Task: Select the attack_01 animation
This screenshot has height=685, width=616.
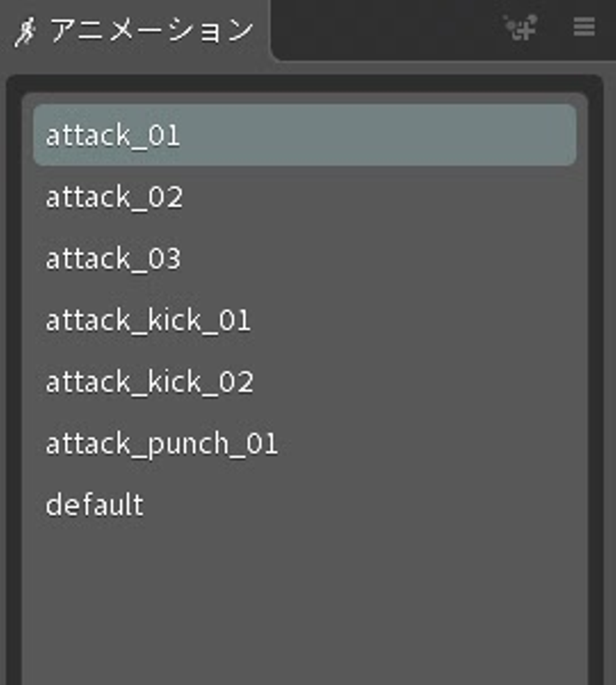Action: [x=113, y=136]
